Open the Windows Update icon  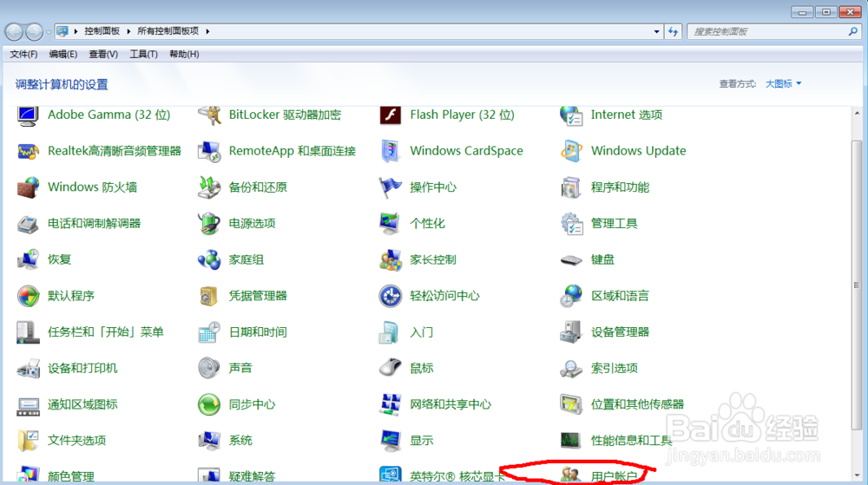point(571,151)
